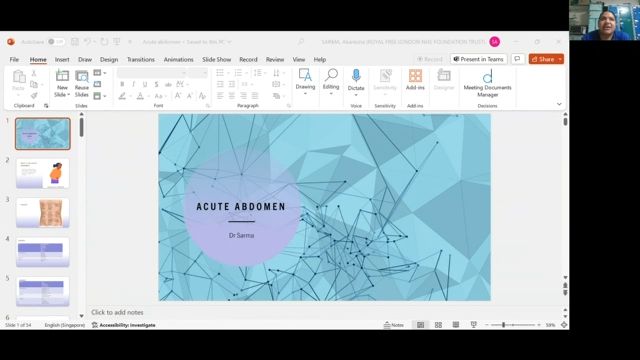This screenshot has height=360, width=640.
Task: Toggle the Notes pane in status bar
Action: point(394,325)
